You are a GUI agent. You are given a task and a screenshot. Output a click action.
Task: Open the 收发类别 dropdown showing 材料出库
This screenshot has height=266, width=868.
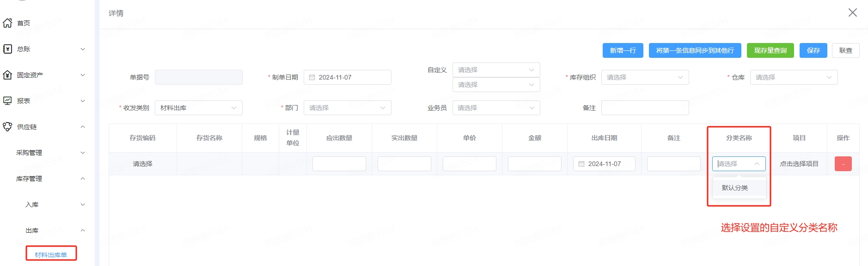[x=198, y=108]
